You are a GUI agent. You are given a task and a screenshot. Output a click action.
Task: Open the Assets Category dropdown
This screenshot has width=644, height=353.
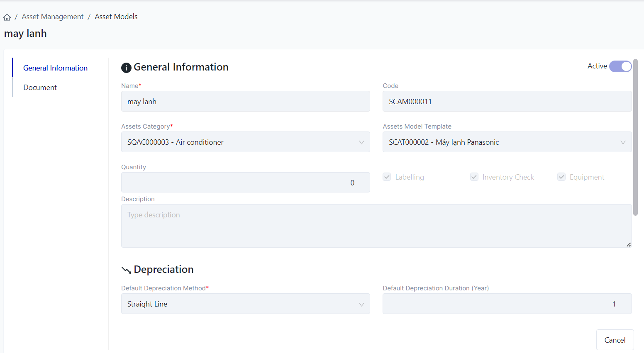click(x=245, y=142)
